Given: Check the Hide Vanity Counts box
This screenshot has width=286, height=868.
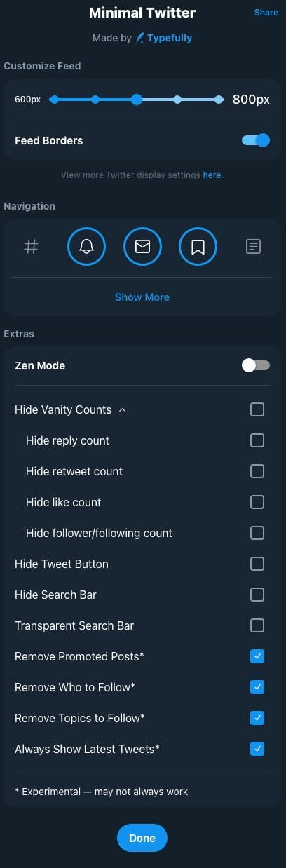Looking at the screenshot, I should 257,409.
